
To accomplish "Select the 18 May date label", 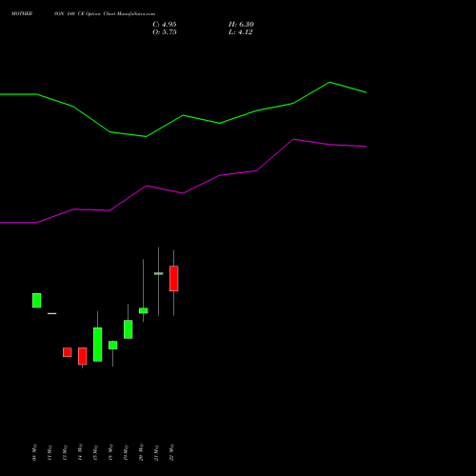I will click(x=110, y=452).
